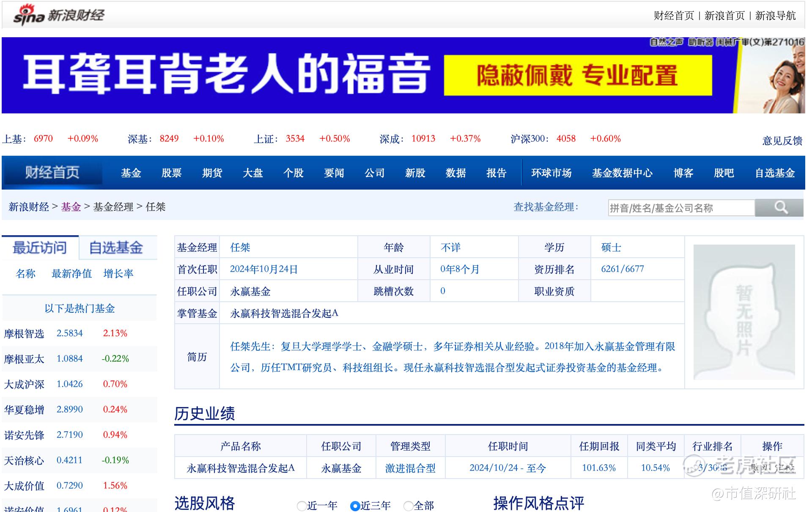Image resolution: width=812 pixels, height=512 pixels.
Task: Click the 上基 index value 6970
Action: click(43, 139)
